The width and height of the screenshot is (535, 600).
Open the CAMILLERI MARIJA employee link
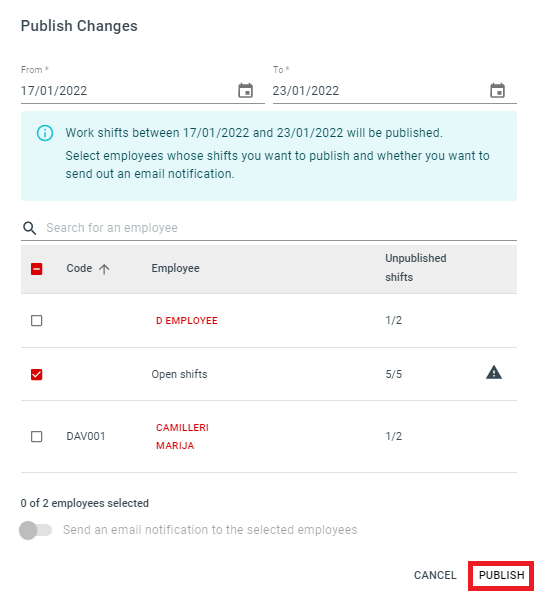182,437
